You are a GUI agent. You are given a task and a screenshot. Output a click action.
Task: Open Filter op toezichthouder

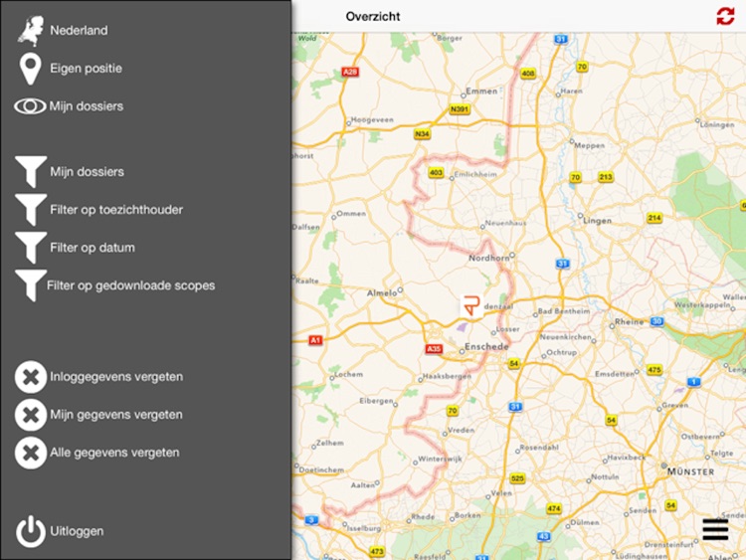coord(116,210)
